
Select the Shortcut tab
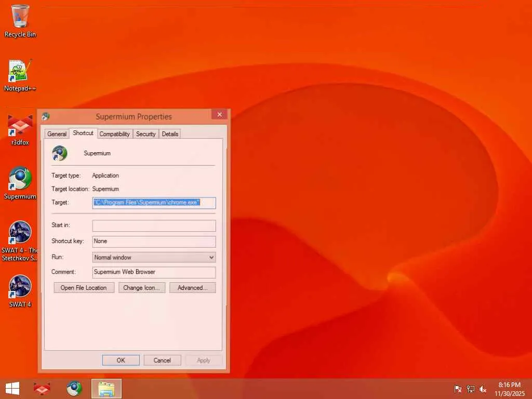[x=83, y=133]
